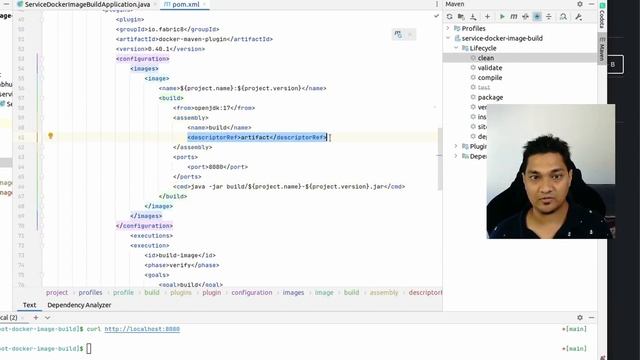
Task: Click the service-docker-image-build project label
Action: 502,38
